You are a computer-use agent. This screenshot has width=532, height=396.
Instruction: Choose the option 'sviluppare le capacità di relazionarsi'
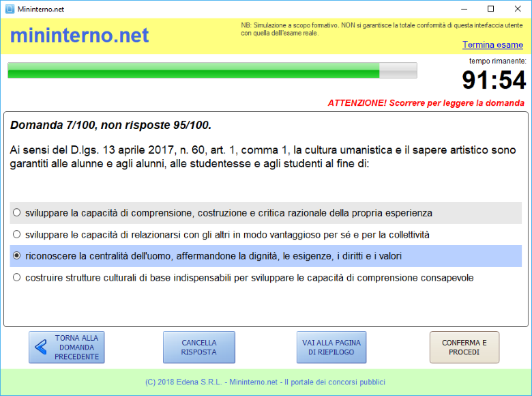(17, 235)
